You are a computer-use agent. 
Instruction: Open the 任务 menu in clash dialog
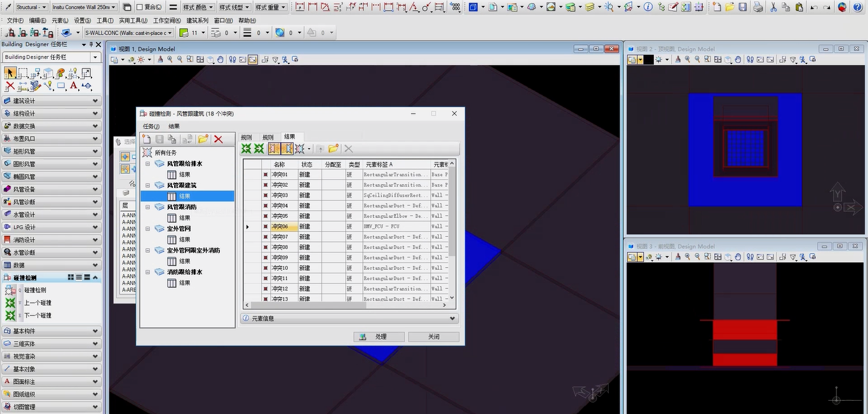pos(151,126)
